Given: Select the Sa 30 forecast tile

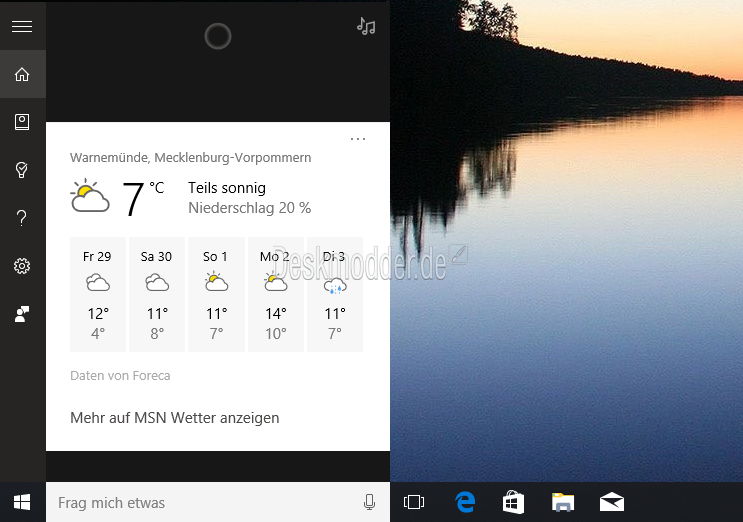Looking at the screenshot, I should click(x=157, y=295).
